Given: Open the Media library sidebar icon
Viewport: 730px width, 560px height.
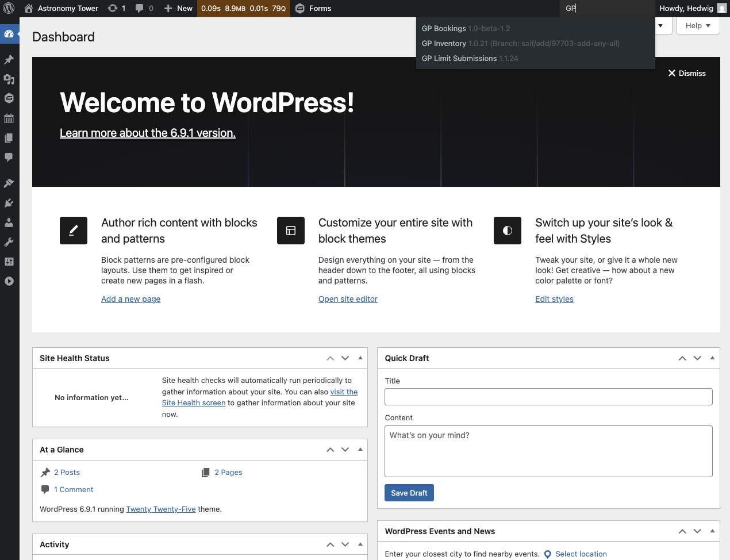Looking at the screenshot, I should (x=9, y=79).
